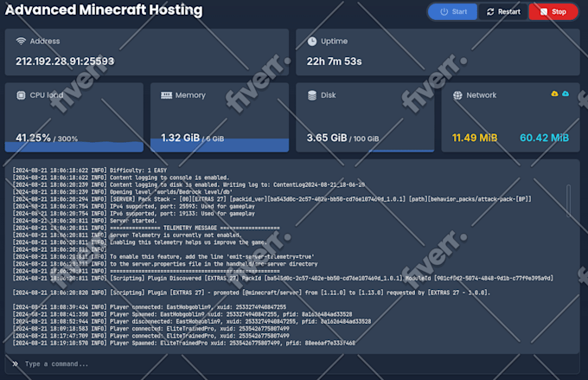588x380 pixels.
Task: Click the Restart server button
Action: (x=503, y=11)
